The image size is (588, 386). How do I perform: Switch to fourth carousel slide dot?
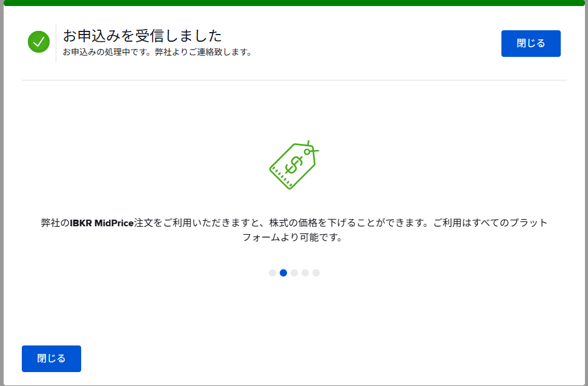[305, 273]
